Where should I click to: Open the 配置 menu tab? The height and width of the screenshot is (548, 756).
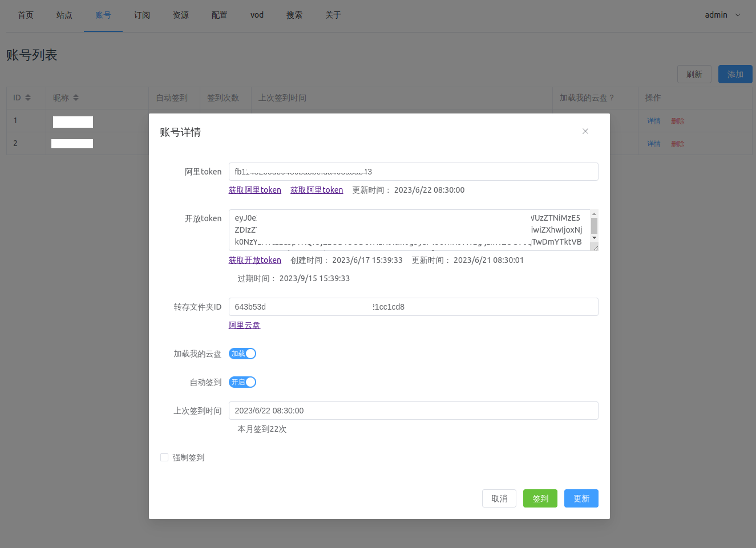click(x=220, y=15)
